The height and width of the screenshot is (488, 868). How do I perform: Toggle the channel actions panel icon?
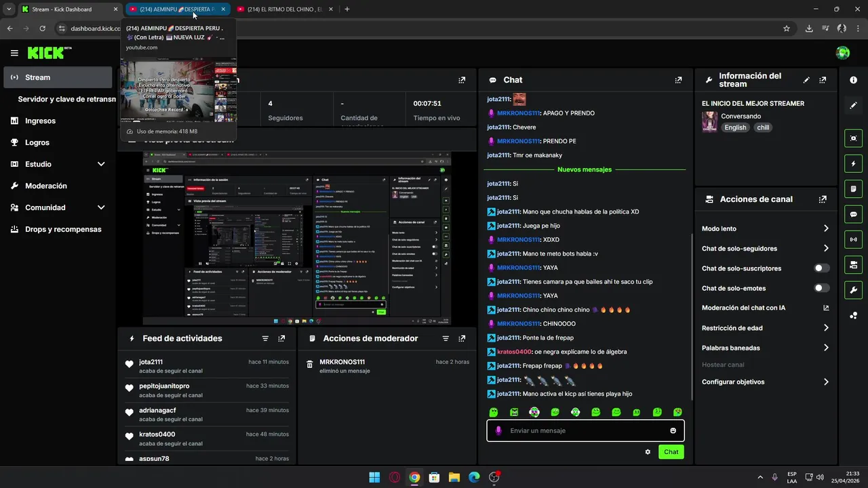(x=854, y=264)
